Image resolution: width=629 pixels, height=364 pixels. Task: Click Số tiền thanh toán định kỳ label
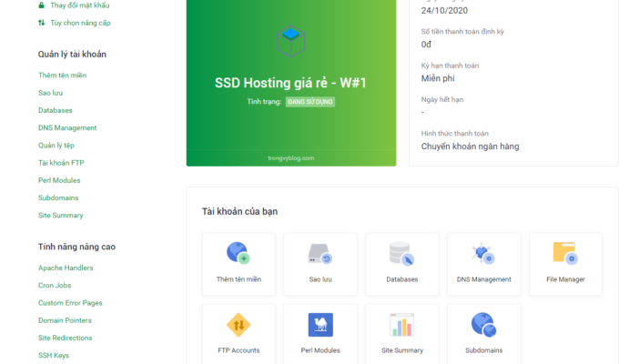coord(462,32)
